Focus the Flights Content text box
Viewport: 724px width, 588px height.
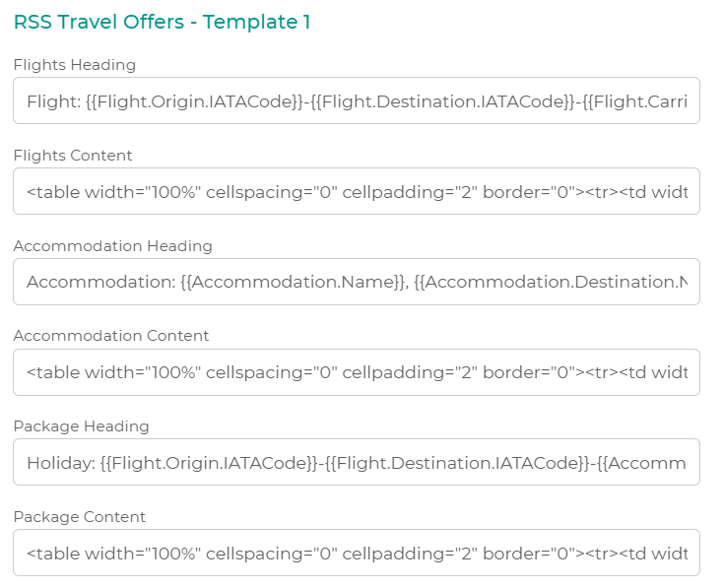pos(356,191)
